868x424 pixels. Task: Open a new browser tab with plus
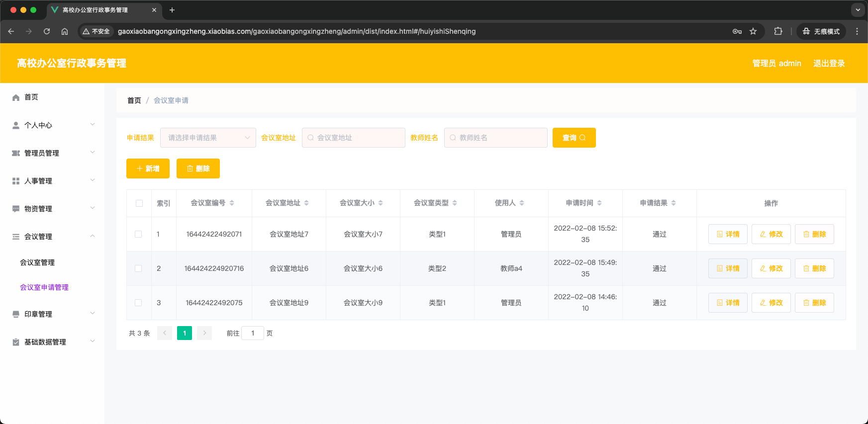[172, 10]
